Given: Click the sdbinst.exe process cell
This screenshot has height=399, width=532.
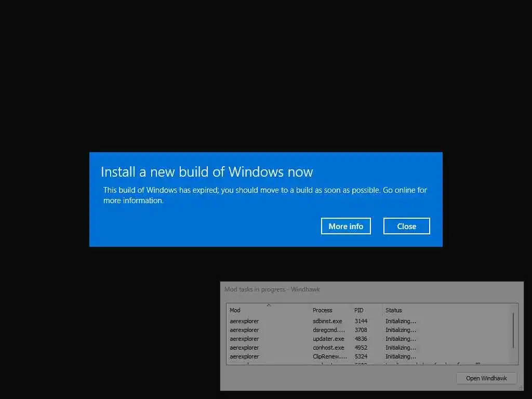Looking at the screenshot, I should pyautogui.click(x=327, y=321).
